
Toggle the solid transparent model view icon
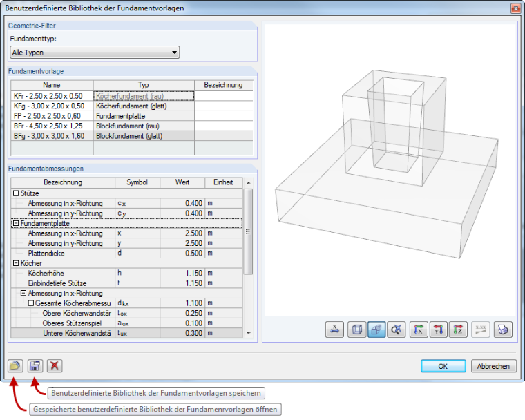pos(376,330)
